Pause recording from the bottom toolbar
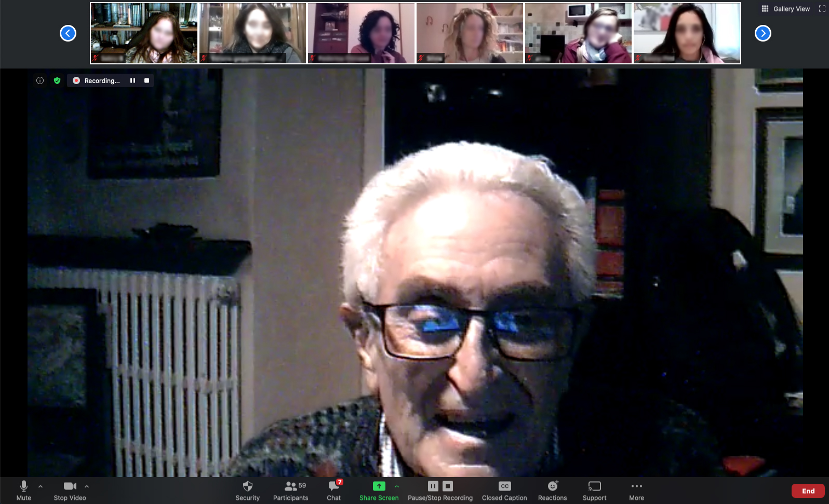 pyautogui.click(x=433, y=486)
